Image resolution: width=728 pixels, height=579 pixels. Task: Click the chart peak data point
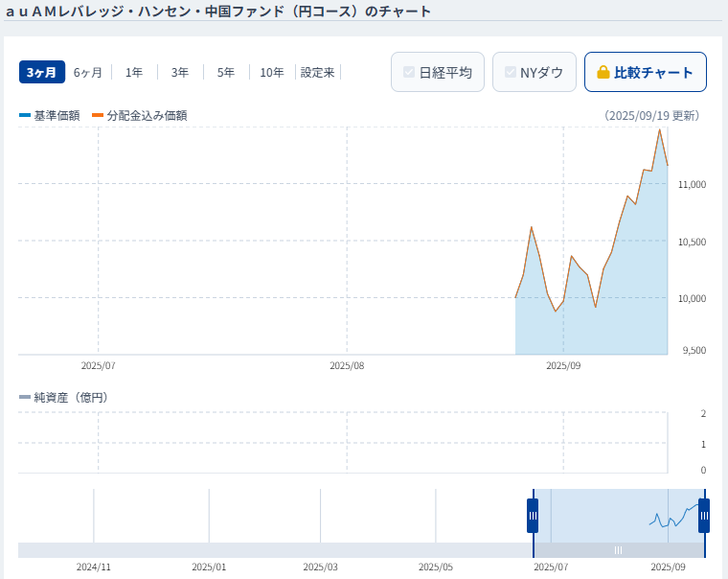(x=659, y=129)
